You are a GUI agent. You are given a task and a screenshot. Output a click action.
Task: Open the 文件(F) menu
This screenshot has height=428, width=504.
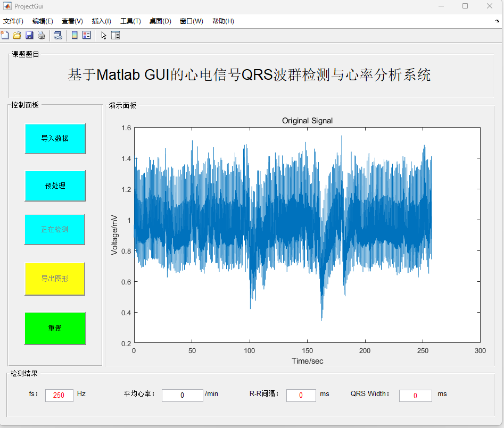click(x=13, y=21)
